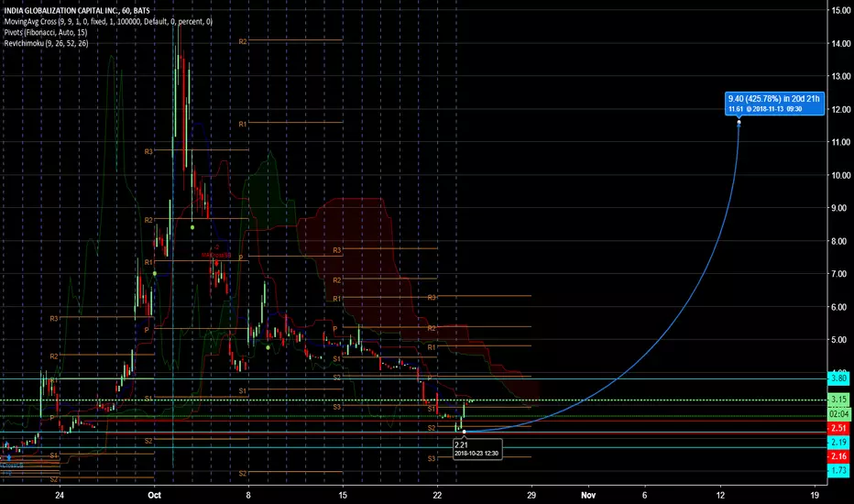The height and width of the screenshot is (504, 854).
Task: Click 8.00 on the price axis
Action: pyautogui.click(x=841, y=241)
